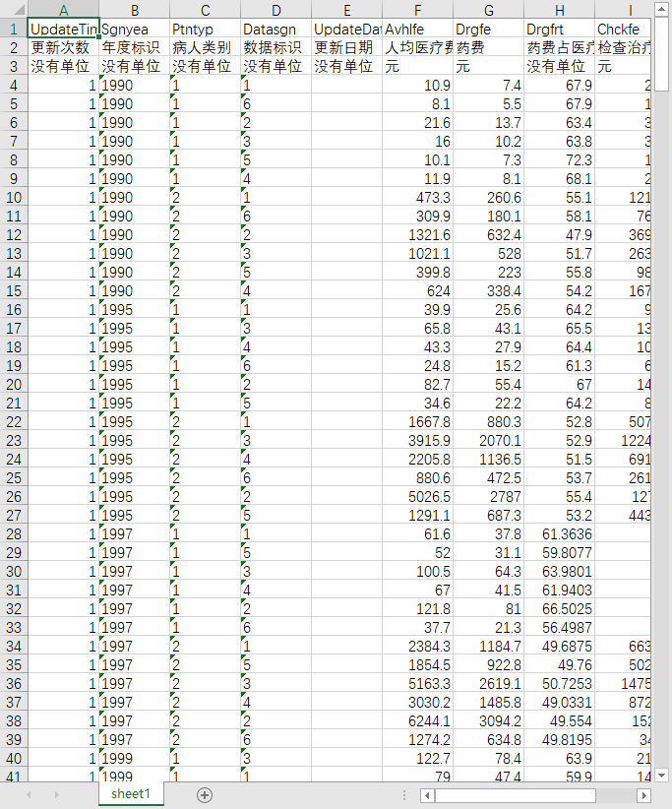Select column B header
Screen dimensions: 672x809
pos(135,10)
